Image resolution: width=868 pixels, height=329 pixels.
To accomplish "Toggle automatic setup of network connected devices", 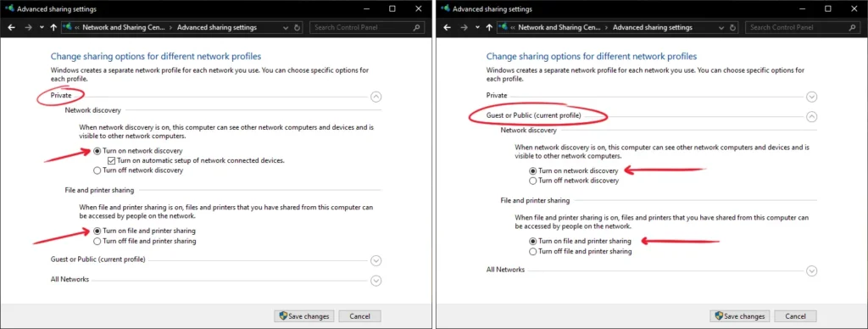I will [x=197, y=160].
